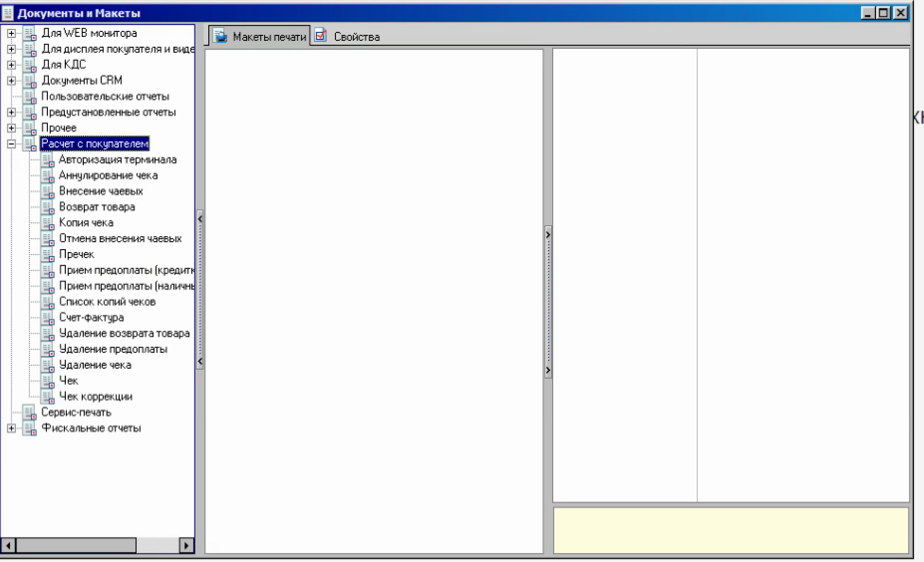This screenshot has height=562, width=924.
Task: Expand the Фискальные отчеты branch
Action: tap(11, 428)
